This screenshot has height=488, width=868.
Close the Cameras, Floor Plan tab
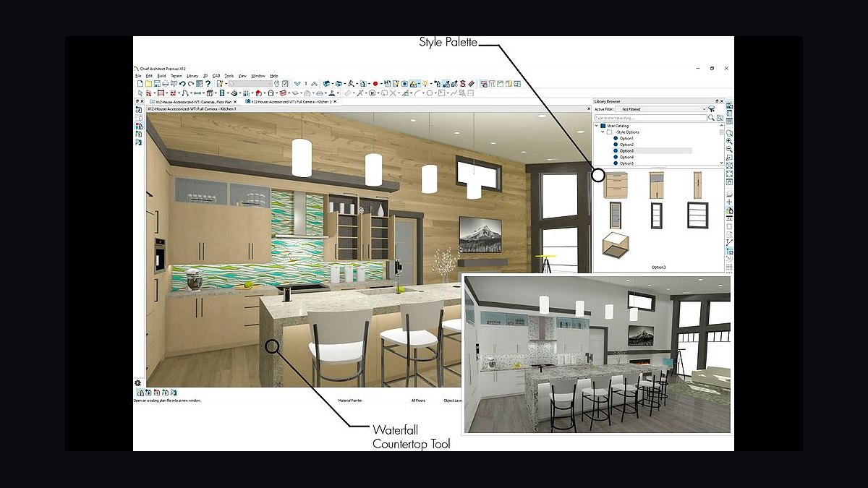[x=234, y=102]
